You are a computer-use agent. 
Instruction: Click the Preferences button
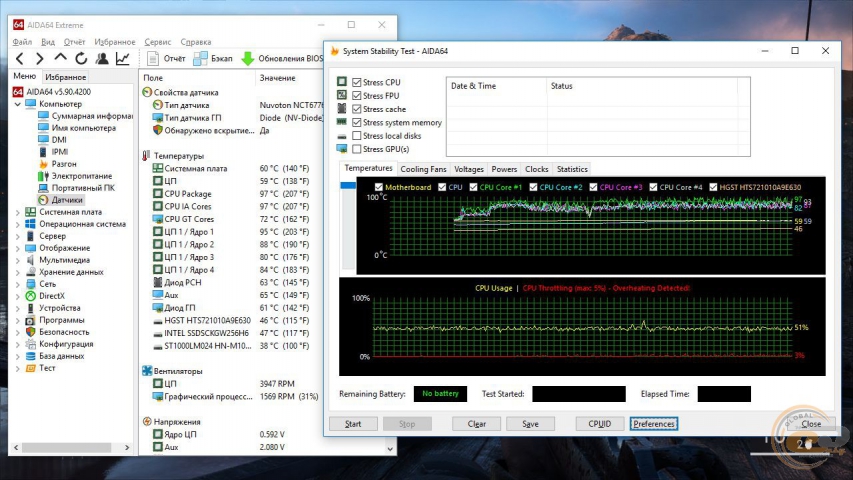pos(654,424)
